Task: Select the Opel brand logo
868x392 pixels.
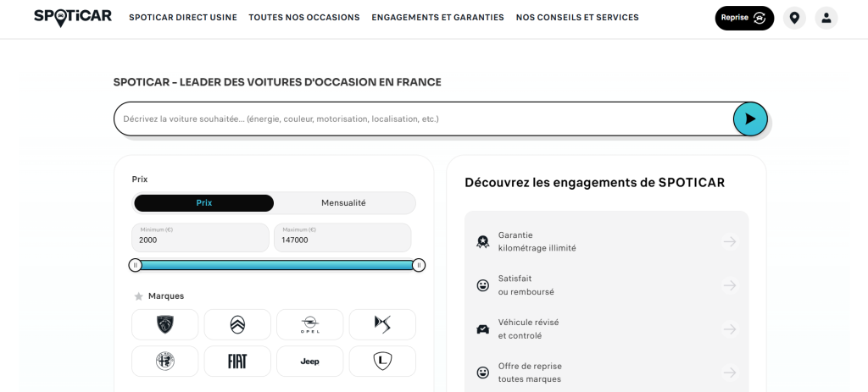Action: [310, 324]
